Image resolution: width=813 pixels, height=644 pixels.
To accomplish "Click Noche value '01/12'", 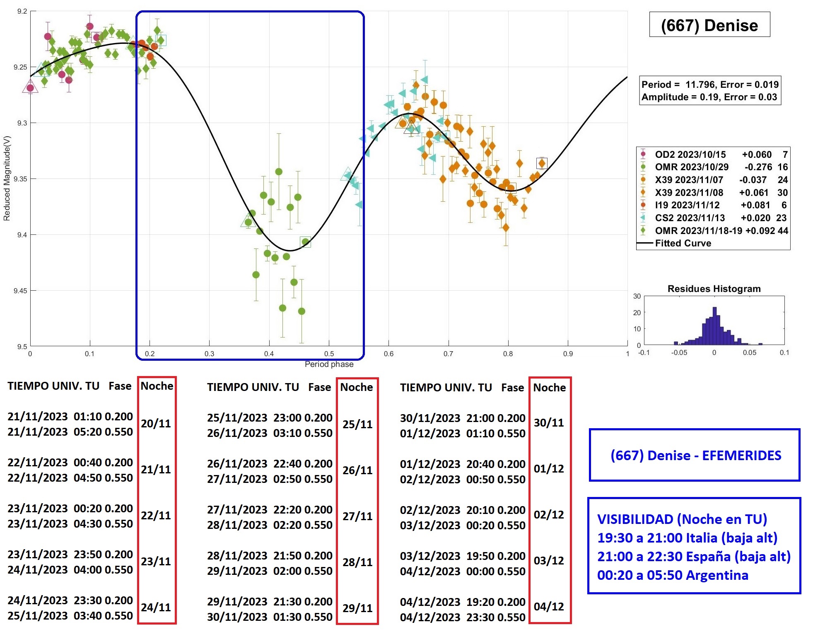I will pyautogui.click(x=549, y=468).
